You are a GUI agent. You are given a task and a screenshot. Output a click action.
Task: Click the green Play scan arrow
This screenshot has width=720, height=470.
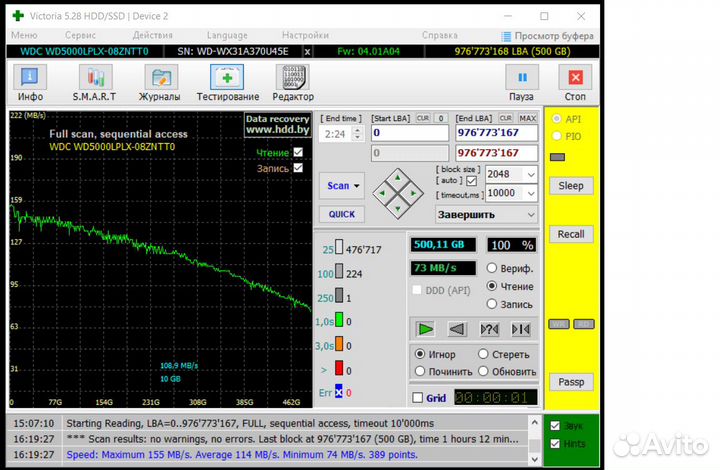426,329
